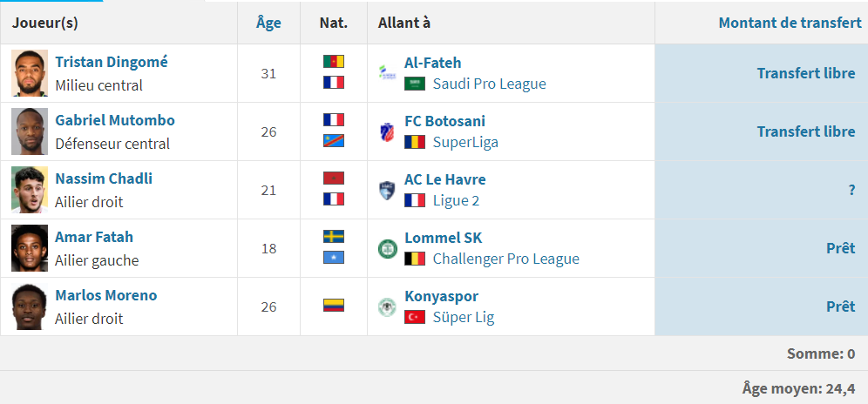This screenshot has height=404, width=868.
Task: Click the AC Le Havre club logo
Action: 387,191
